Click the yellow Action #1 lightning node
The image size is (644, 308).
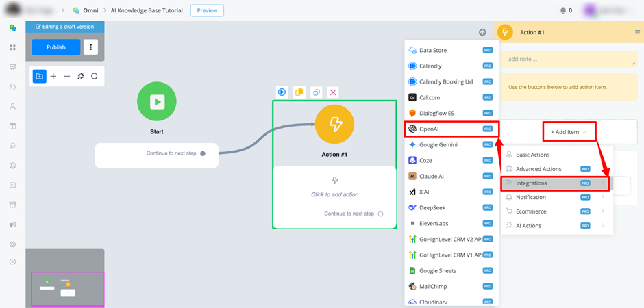click(335, 124)
